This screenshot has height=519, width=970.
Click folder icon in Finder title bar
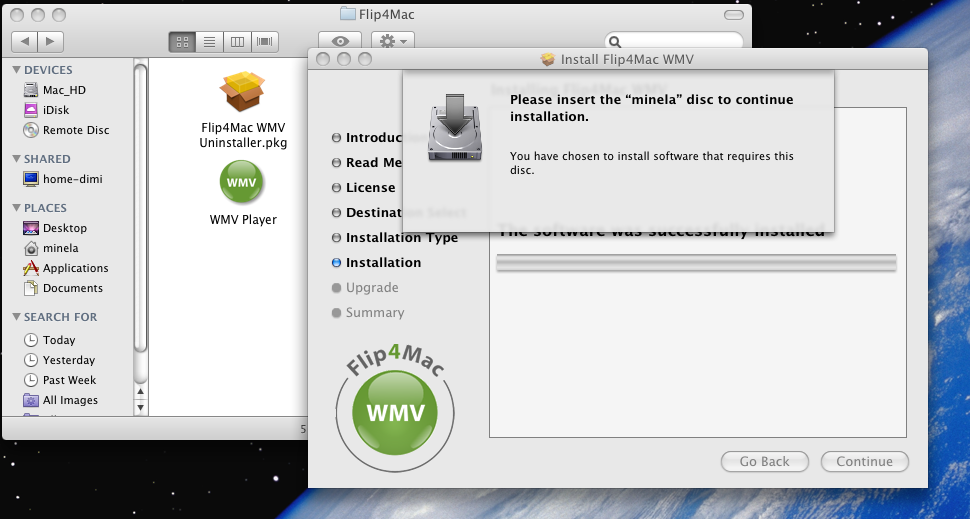tap(348, 14)
